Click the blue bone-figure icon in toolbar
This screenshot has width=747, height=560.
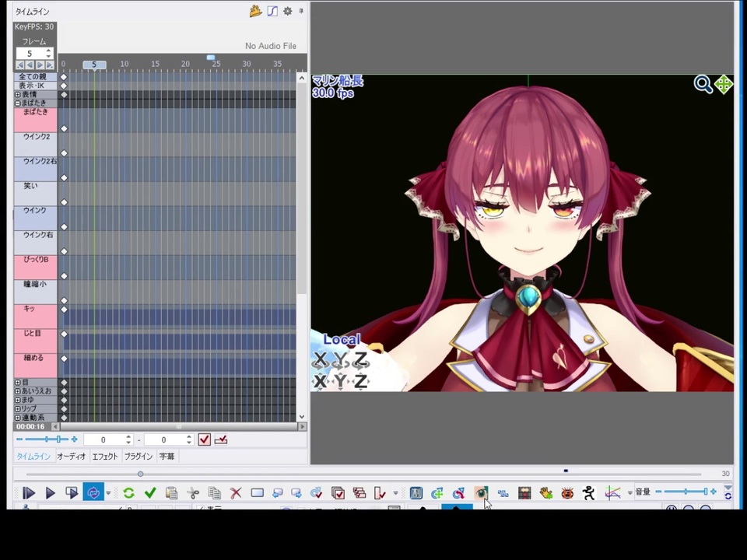(416, 493)
